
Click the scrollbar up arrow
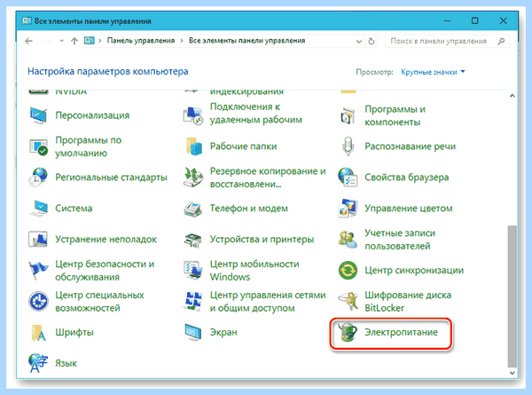(x=512, y=96)
